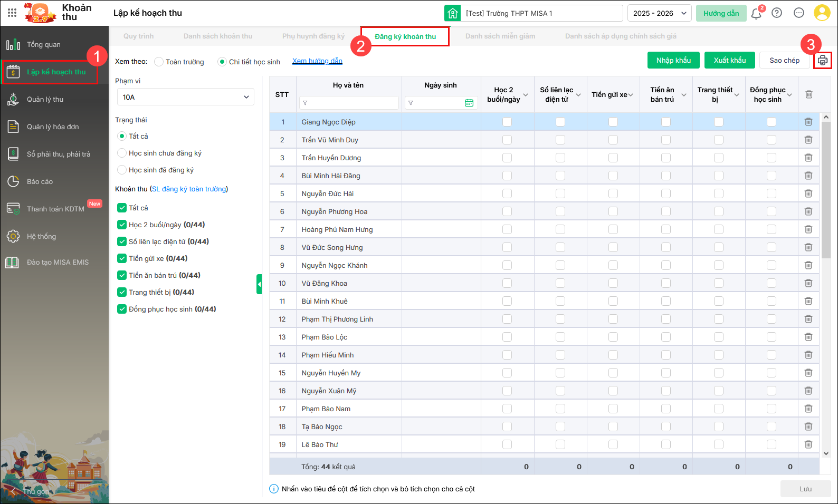
Task: Open the notifications bell
Action: click(756, 13)
